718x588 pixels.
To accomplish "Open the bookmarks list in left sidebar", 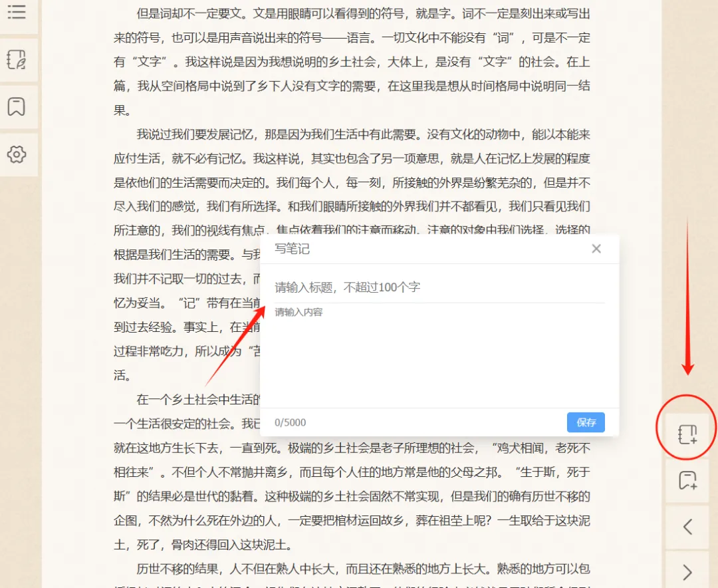I will tap(17, 106).
